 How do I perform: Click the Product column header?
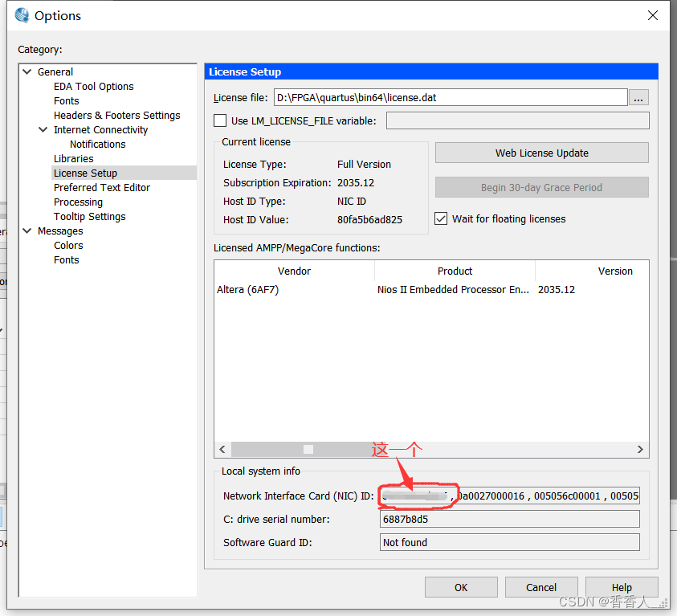pyautogui.click(x=455, y=271)
